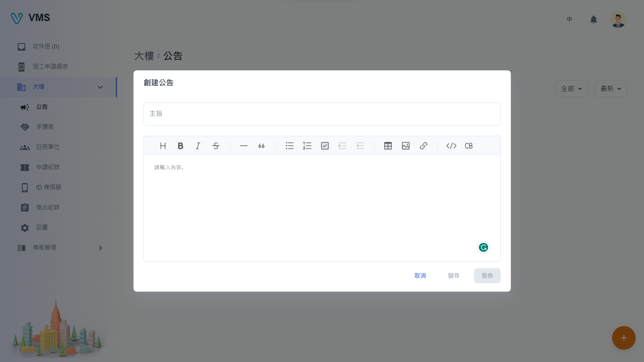This screenshot has height=362, width=644.
Task: Click the 取消 button
Action: [420, 276]
